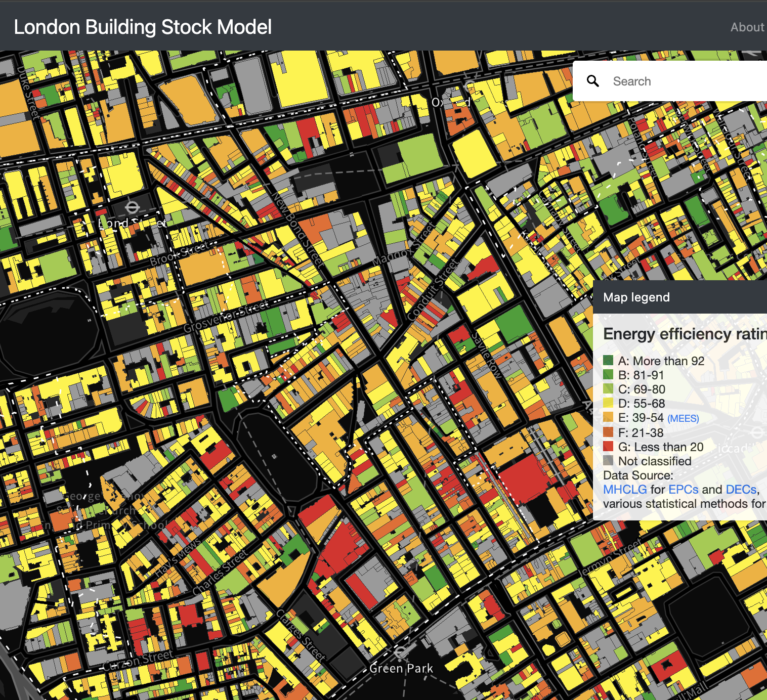
Task: Click the Clarges Street map label
Action: pyautogui.click(x=300, y=635)
